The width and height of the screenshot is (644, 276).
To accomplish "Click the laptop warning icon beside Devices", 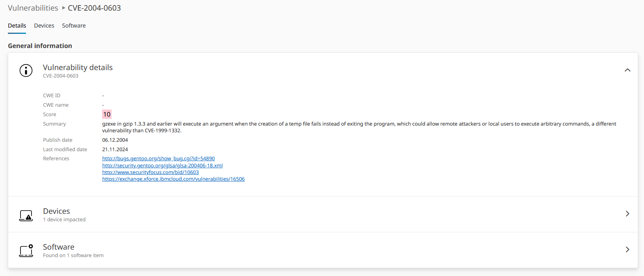I will click(26, 215).
